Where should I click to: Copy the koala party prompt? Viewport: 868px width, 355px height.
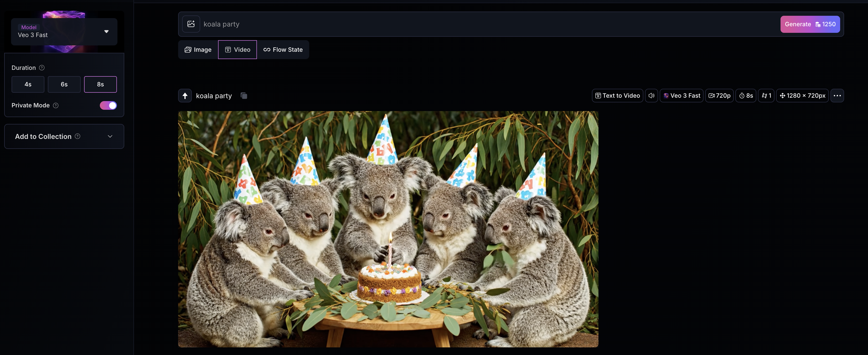244,96
